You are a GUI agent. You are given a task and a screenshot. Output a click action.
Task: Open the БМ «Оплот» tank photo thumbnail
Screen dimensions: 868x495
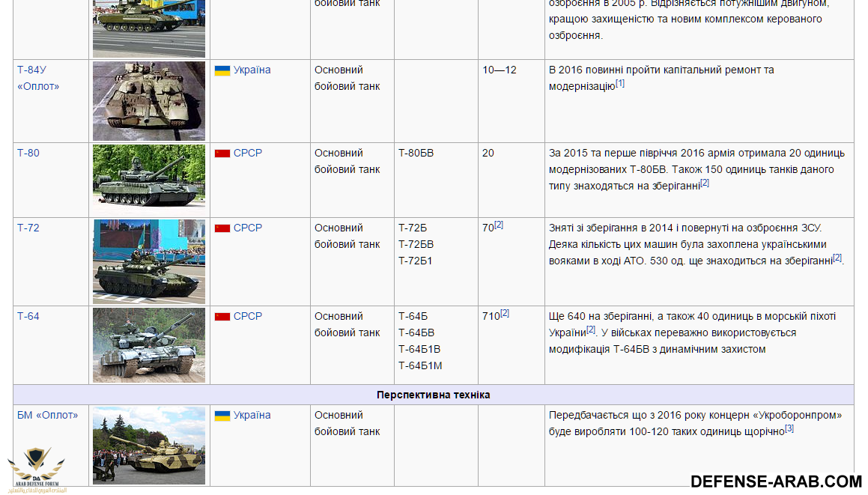148,445
